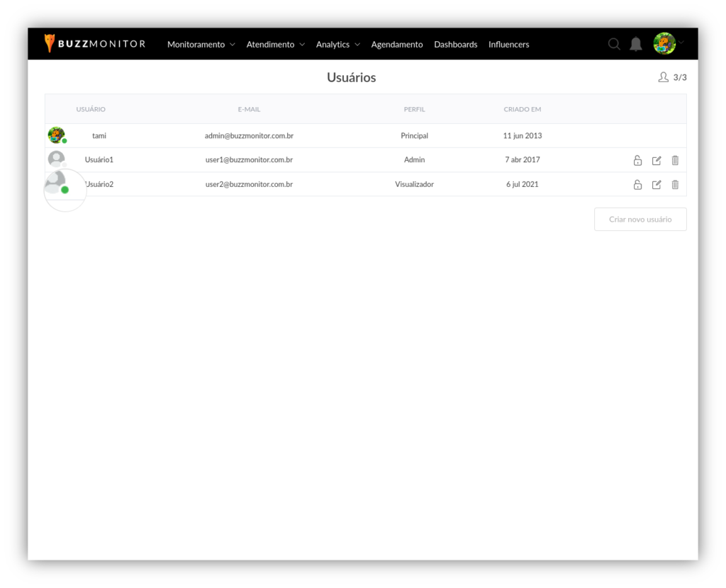Open the search magnifier icon

point(614,44)
